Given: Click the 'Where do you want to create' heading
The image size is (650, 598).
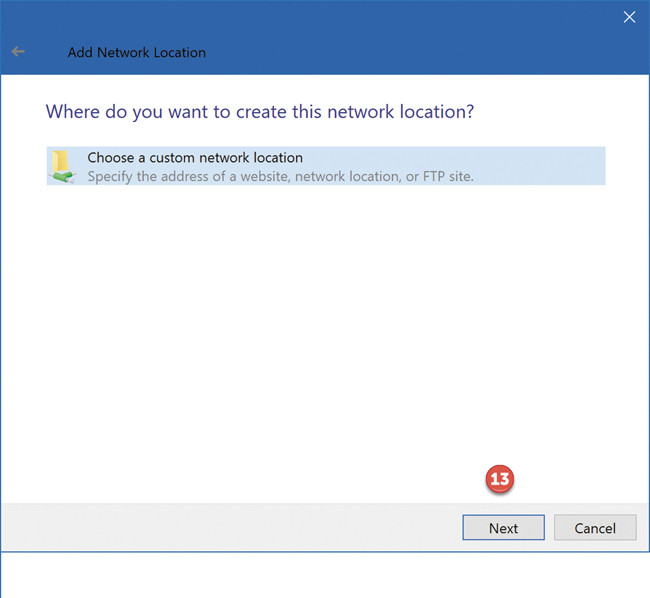Looking at the screenshot, I should 200,111.
